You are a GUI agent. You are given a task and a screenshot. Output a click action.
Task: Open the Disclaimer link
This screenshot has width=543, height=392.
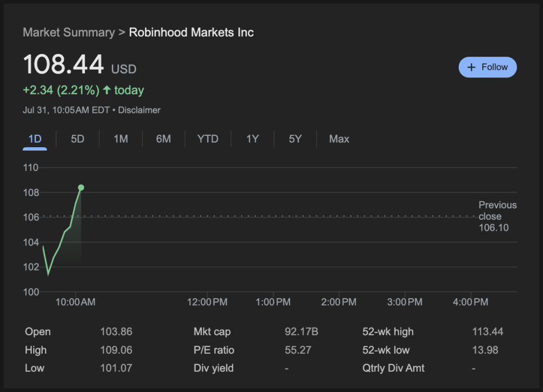pos(139,110)
